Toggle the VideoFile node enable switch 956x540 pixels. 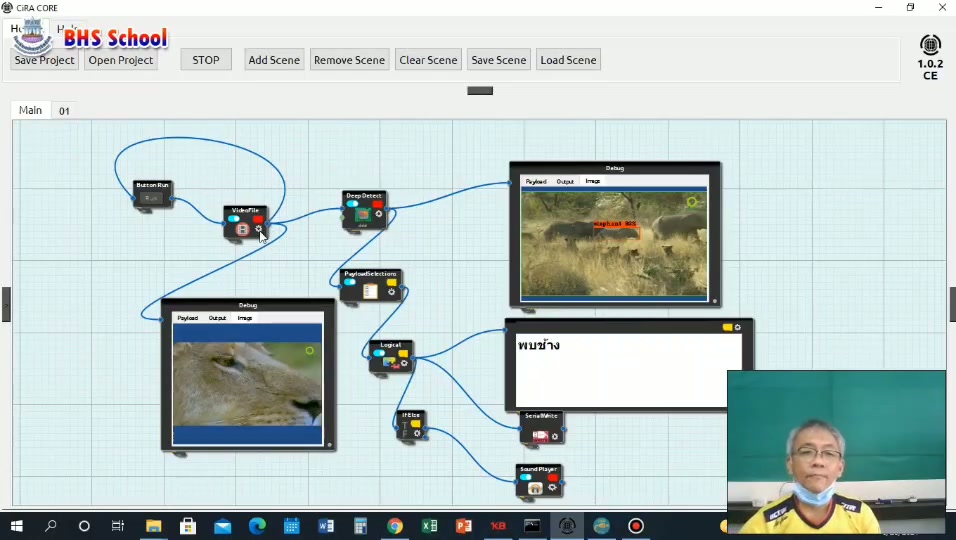point(234,218)
